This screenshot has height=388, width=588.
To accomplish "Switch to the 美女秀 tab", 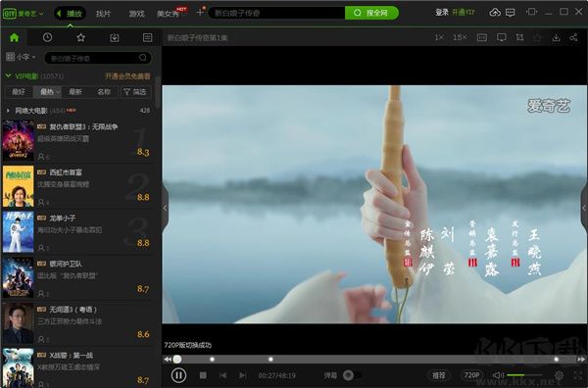I will [168, 15].
